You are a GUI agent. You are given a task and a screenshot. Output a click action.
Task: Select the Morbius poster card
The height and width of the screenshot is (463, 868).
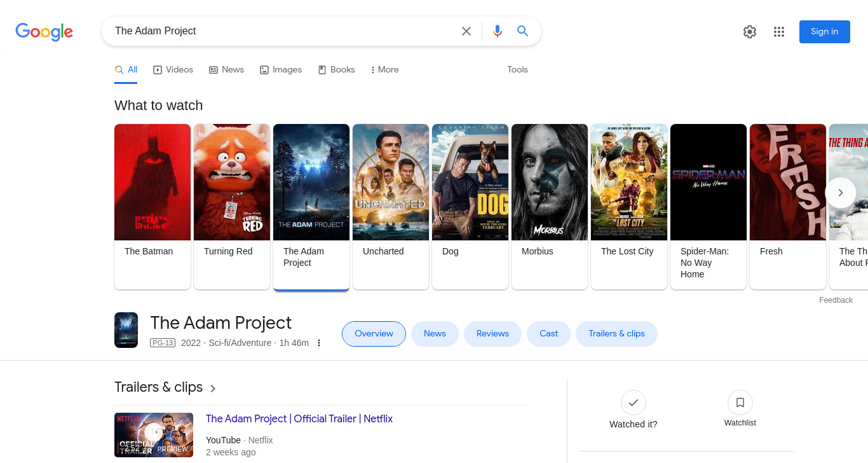click(x=550, y=206)
